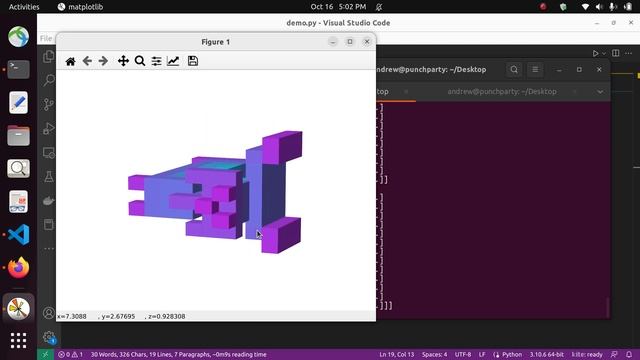Screen dimensions: 640x360
Task: Change file encoding UTF-8
Action: coord(463,354)
